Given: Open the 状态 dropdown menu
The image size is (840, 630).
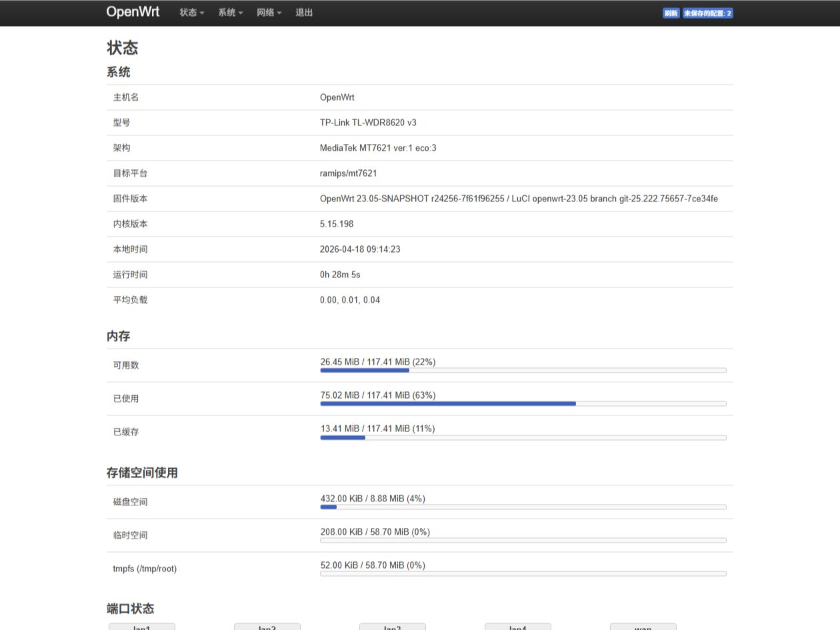Looking at the screenshot, I should pyautogui.click(x=192, y=13).
